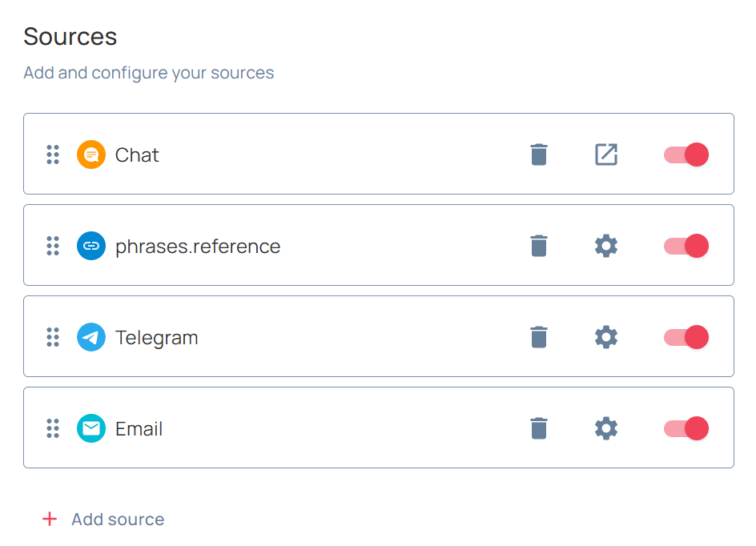Delete the Chat source

tap(539, 155)
